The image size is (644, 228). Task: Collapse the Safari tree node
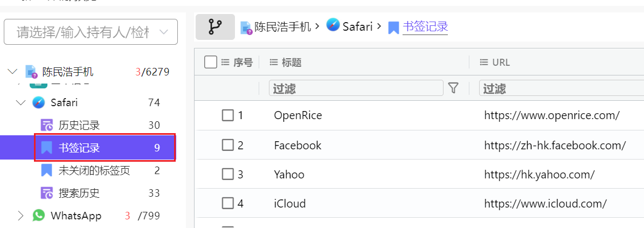(x=20, y=102)
